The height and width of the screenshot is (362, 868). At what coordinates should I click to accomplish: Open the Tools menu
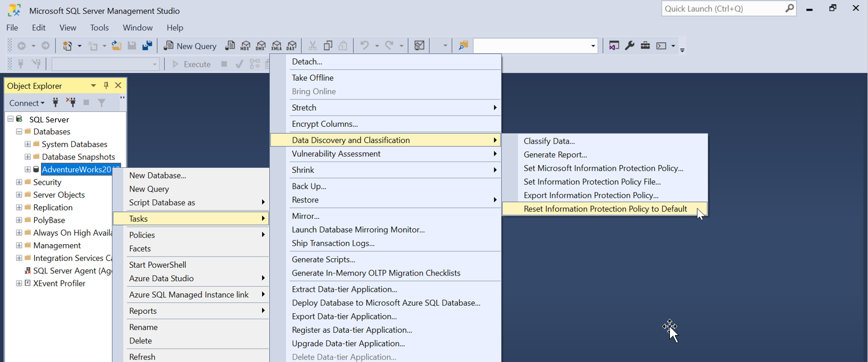(x=99, y=28)
